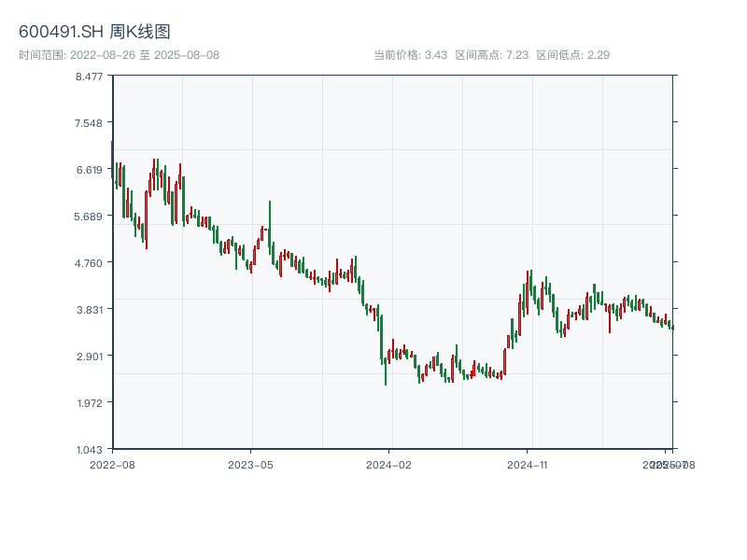Click the 6.619 y-axis tick label
The image size is (747, 560).
coord(90,170)
